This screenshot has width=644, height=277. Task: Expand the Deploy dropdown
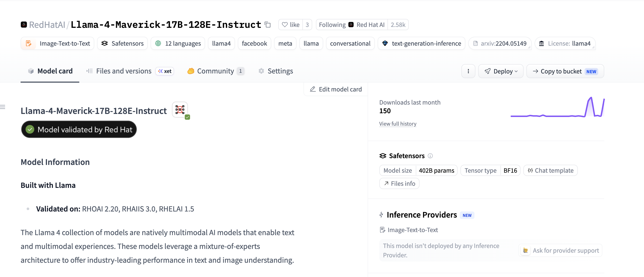(x=500, y=71)
